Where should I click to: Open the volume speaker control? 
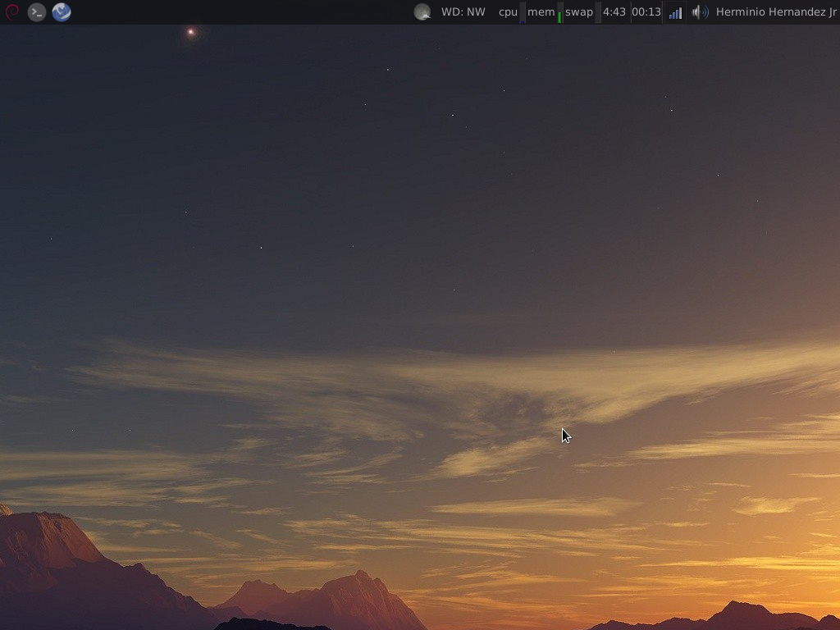click(700, 11)
